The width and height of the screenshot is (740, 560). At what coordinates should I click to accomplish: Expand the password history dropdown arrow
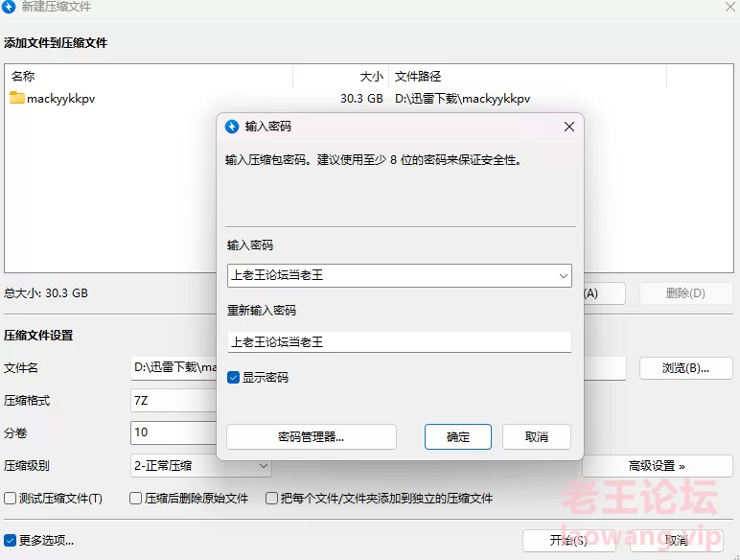pyautogui.click(x=563, y=276)
